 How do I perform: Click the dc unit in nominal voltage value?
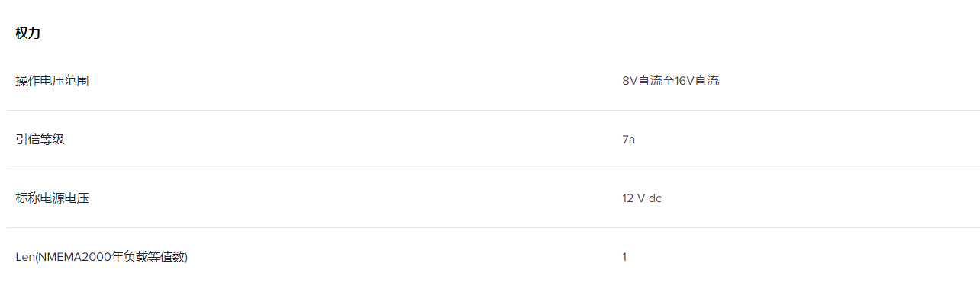click(x=656, y=198)
